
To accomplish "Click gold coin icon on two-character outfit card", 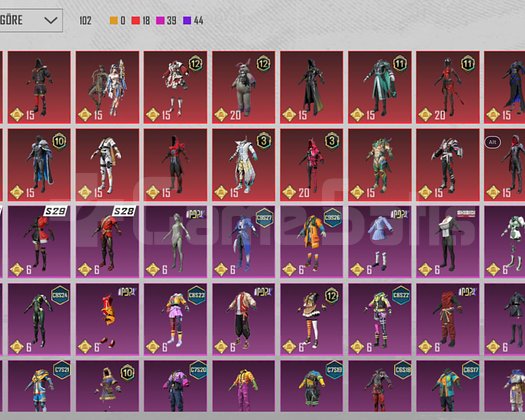I will click(x=85, y=115).
